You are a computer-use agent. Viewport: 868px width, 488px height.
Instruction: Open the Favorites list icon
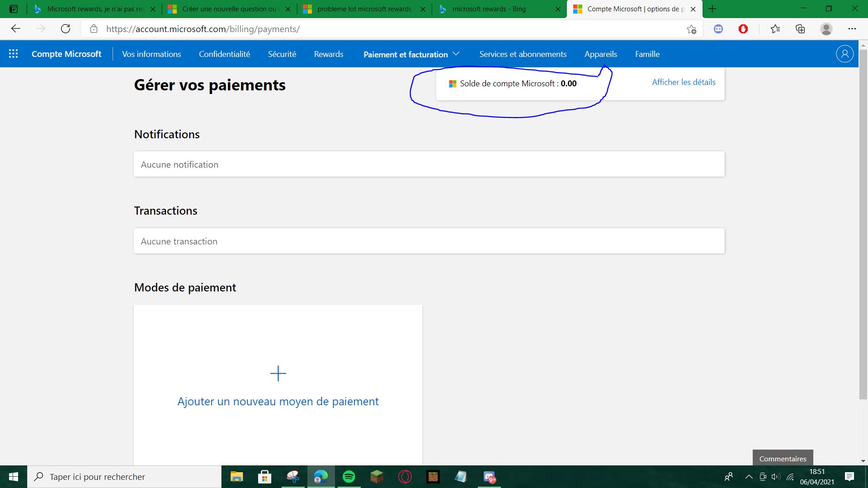775,29
